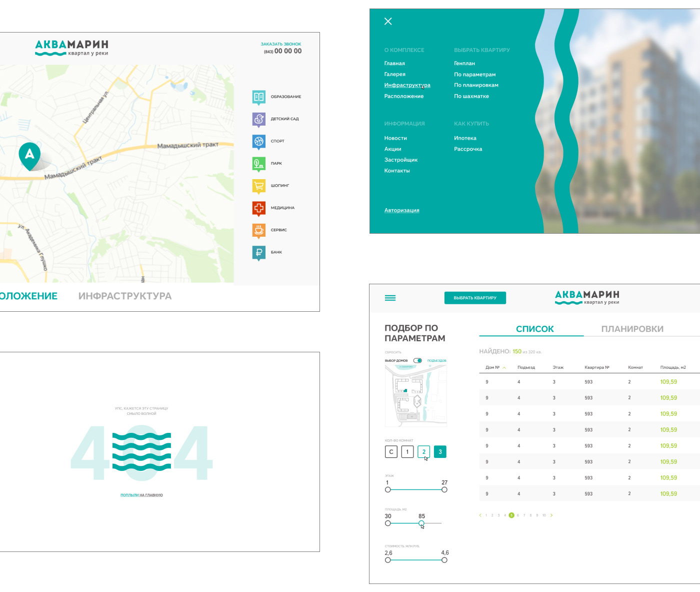Click the Shopping (Шопинг) cart icon
700x592 pixels.
(x=258, y=186)
